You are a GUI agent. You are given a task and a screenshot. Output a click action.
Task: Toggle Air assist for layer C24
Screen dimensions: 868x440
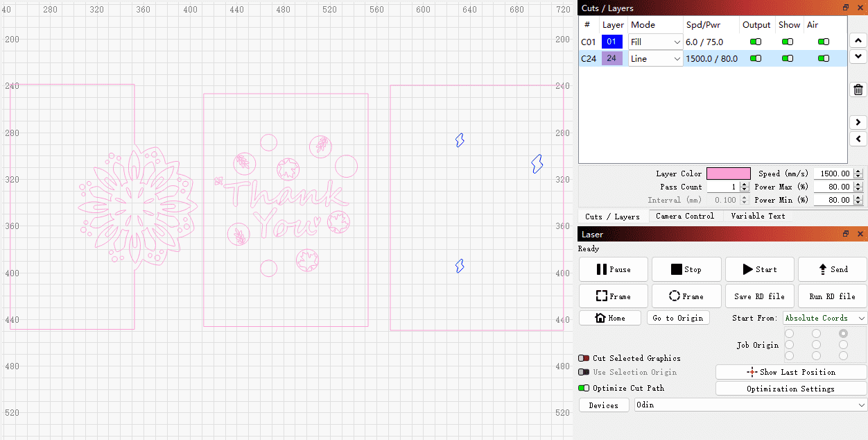click(824, 58)
